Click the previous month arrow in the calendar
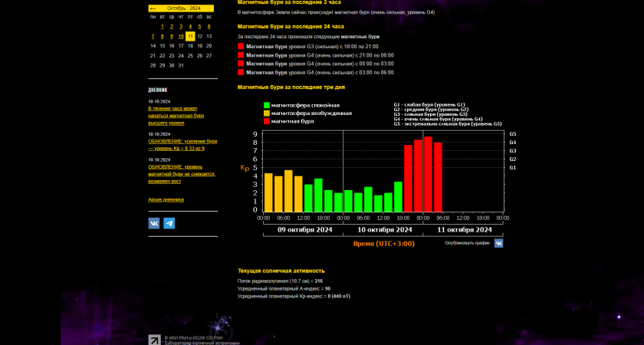The image size is (644, 345). pyautogui.click(x=153, y=8)
